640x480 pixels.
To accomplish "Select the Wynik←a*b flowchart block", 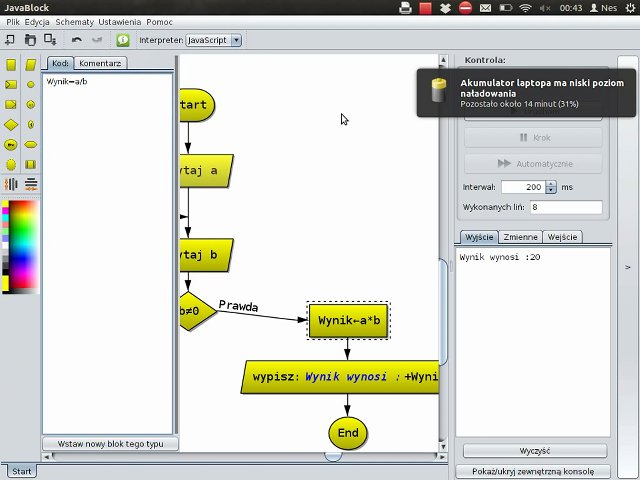I will [349, 320].
